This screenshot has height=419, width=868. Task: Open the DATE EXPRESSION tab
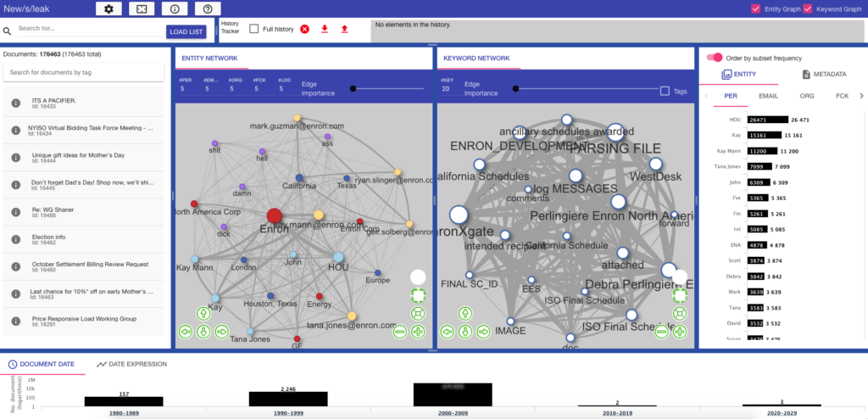[x=131, y=364]
